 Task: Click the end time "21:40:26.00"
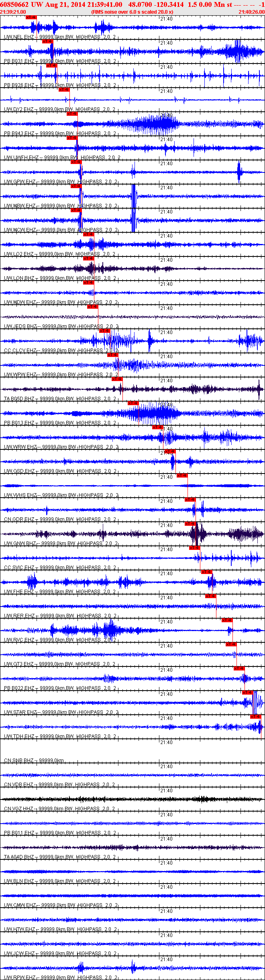[x=252, y=12]
